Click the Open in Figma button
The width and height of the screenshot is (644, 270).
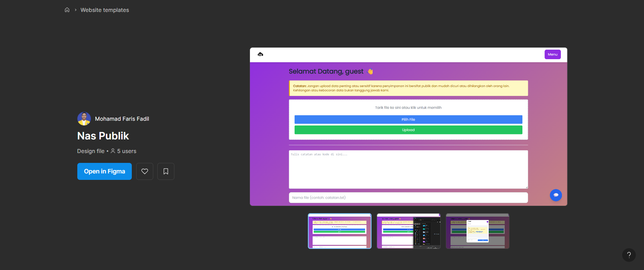coord(105,171)
